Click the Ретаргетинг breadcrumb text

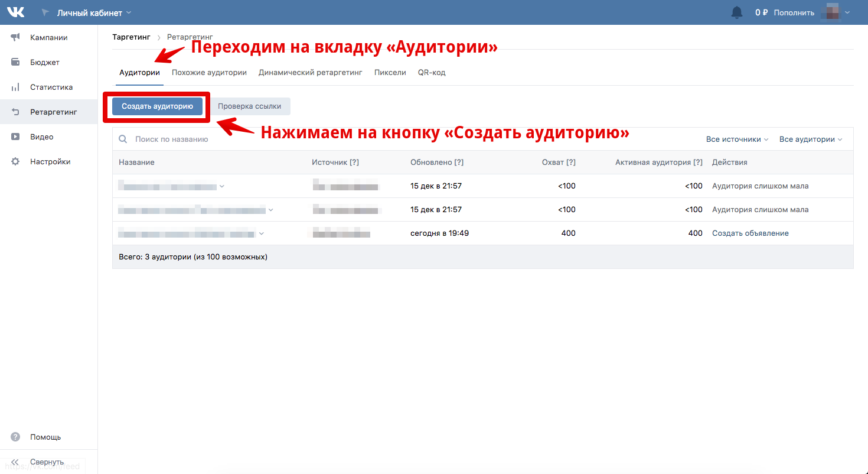tap(190, 37)
